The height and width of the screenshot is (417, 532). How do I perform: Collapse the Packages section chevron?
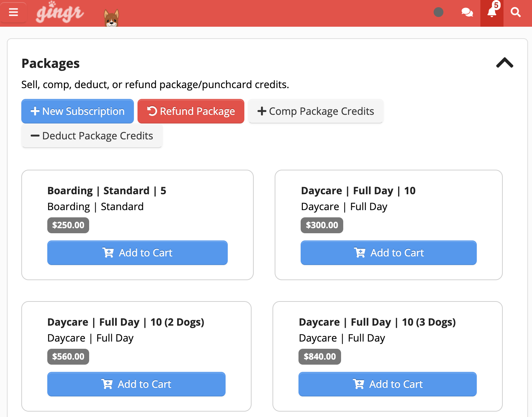(x=505, y=63)
